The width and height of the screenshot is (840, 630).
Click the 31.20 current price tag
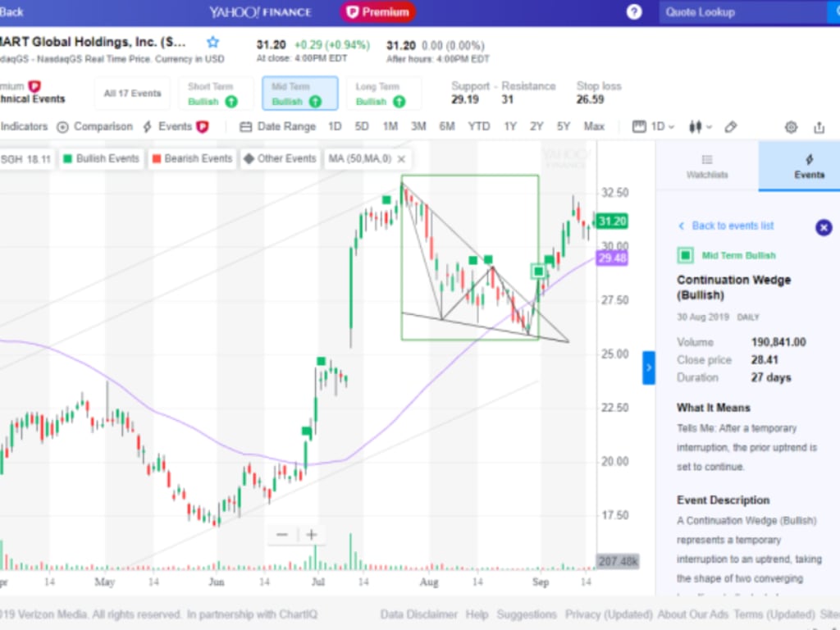click(612, 221)
